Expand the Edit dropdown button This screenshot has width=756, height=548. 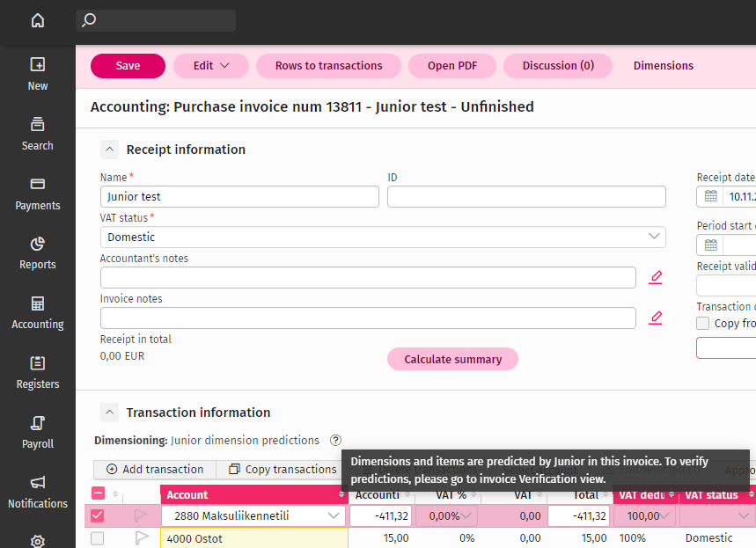[x=211, y=66]
